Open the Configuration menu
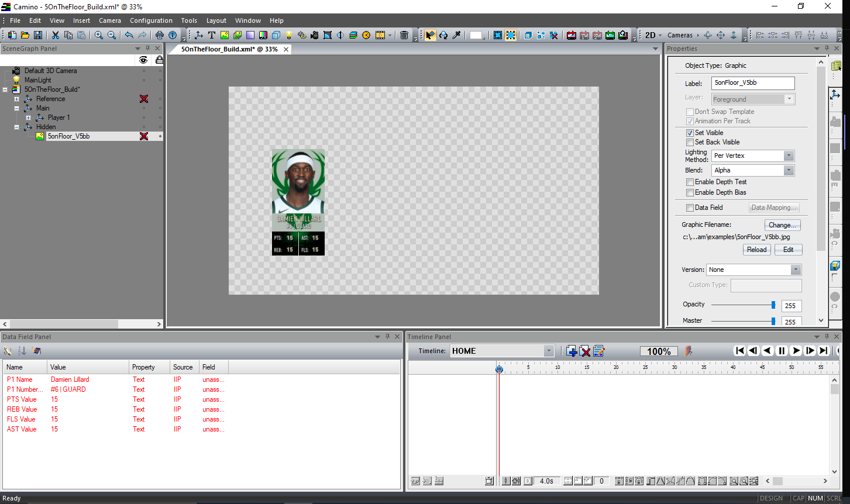This screenshot has height=504, width=850. click(151, 20)
